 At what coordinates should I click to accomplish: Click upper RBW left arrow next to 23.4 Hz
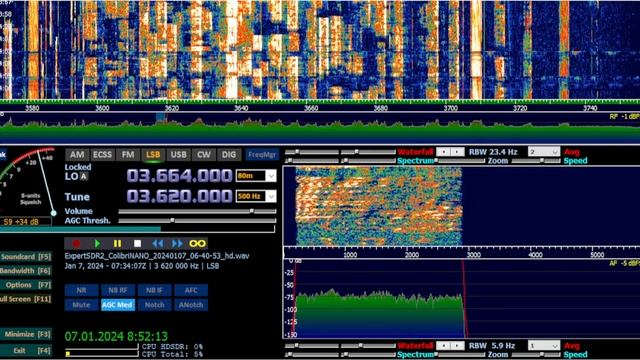443,152
